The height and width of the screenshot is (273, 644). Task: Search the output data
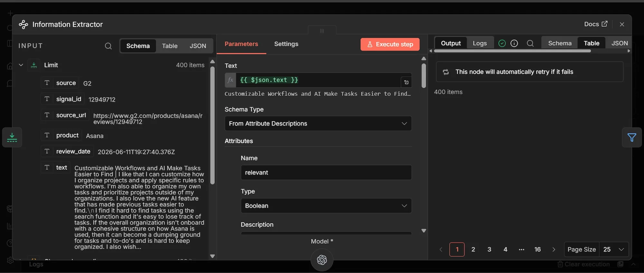tap(530, 43)
